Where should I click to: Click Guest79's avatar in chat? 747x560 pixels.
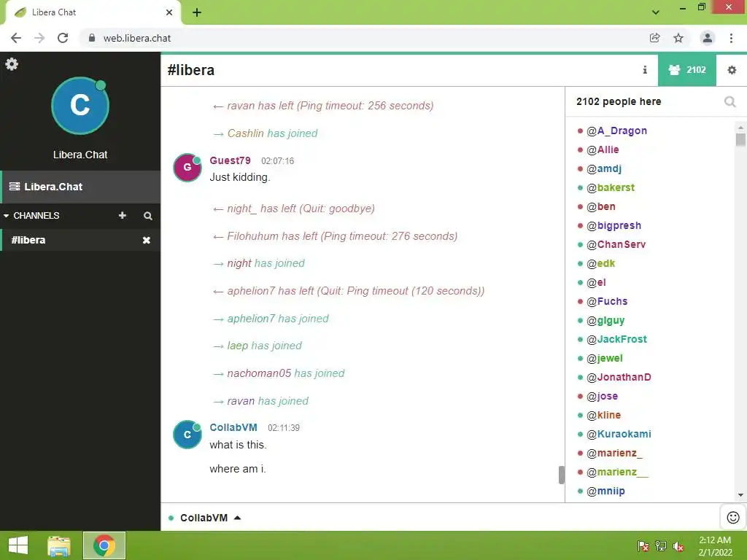pyautogui.click(x=187, y=168)
